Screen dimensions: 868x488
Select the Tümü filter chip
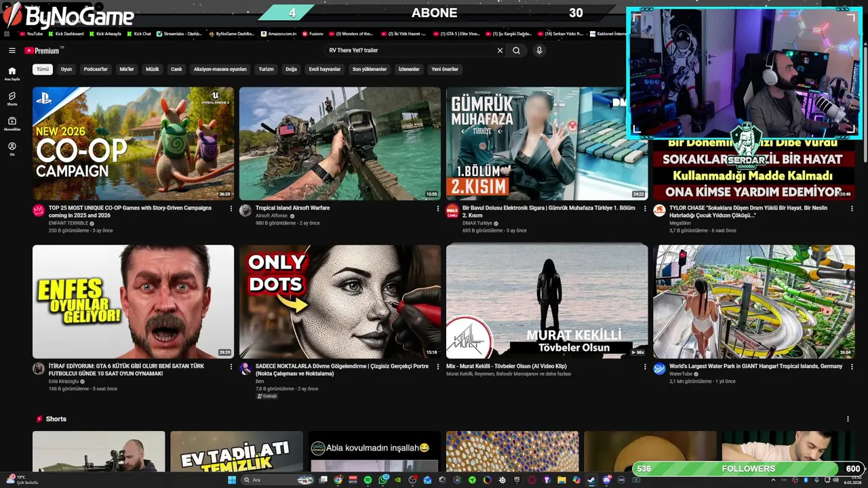[x=43, y=69]
